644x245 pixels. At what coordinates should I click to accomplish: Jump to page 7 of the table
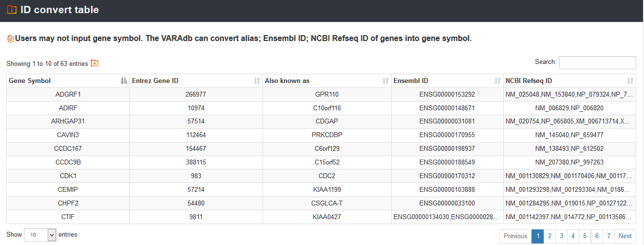click(x=608, y=236)
